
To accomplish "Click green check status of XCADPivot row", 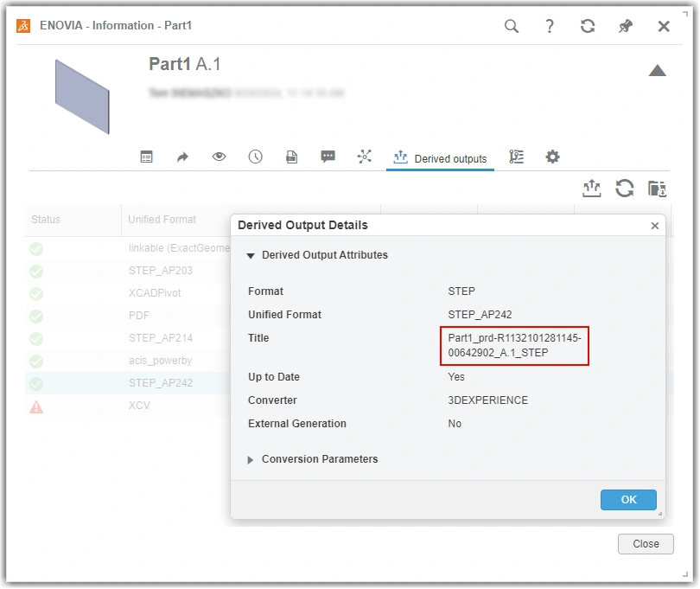I will pos(36,293).
